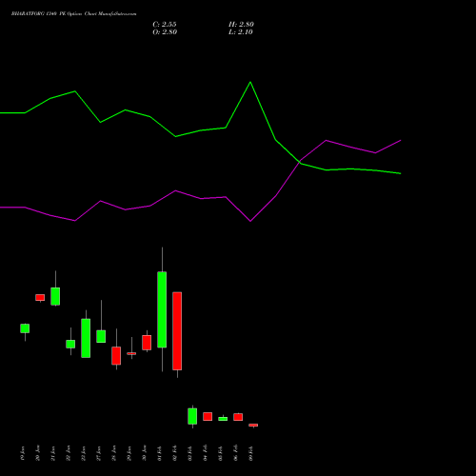Select the green candle above 21 Jan
This screenshot has height=476, width=476.
pyautogui.click(x=55, y=296)
